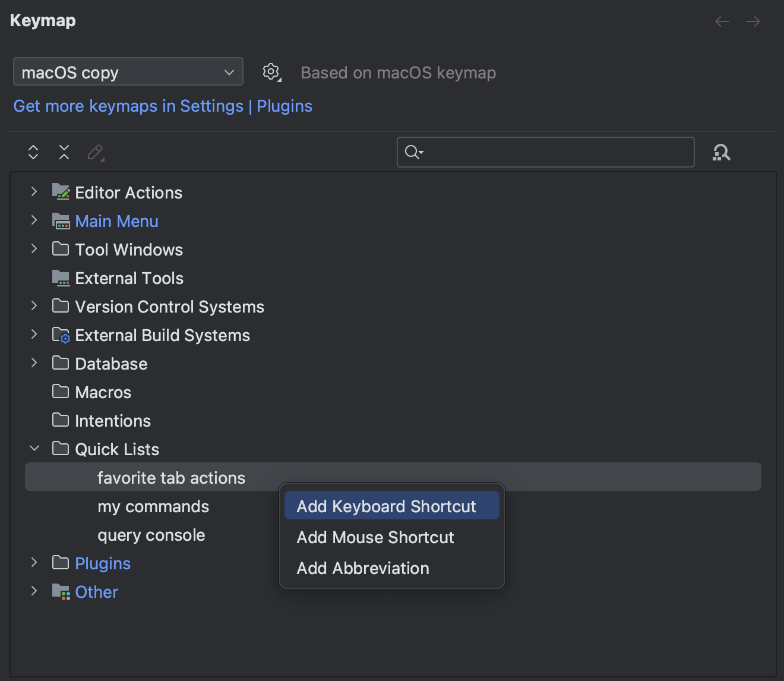
Task: Click the Other category icon
Action: coord(61,591)
